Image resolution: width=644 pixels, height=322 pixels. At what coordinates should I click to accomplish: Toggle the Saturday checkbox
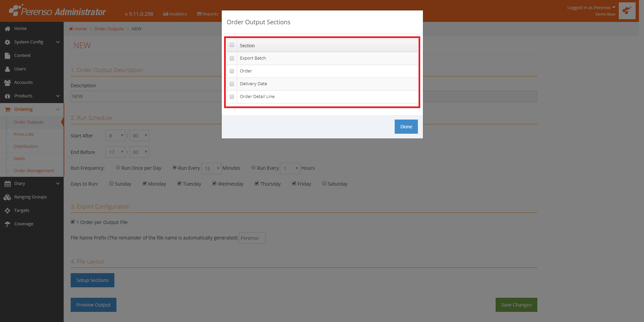(x=324, y=183)
